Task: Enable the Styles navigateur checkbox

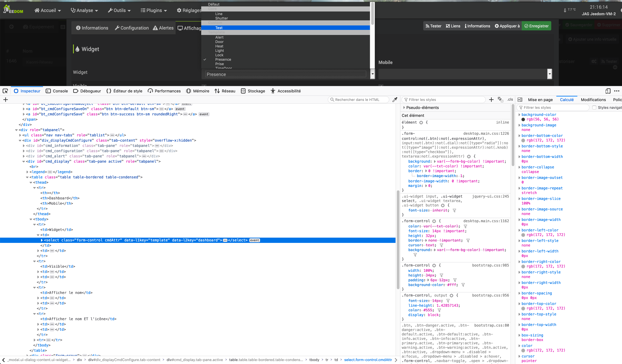Action: coord(594,108)
